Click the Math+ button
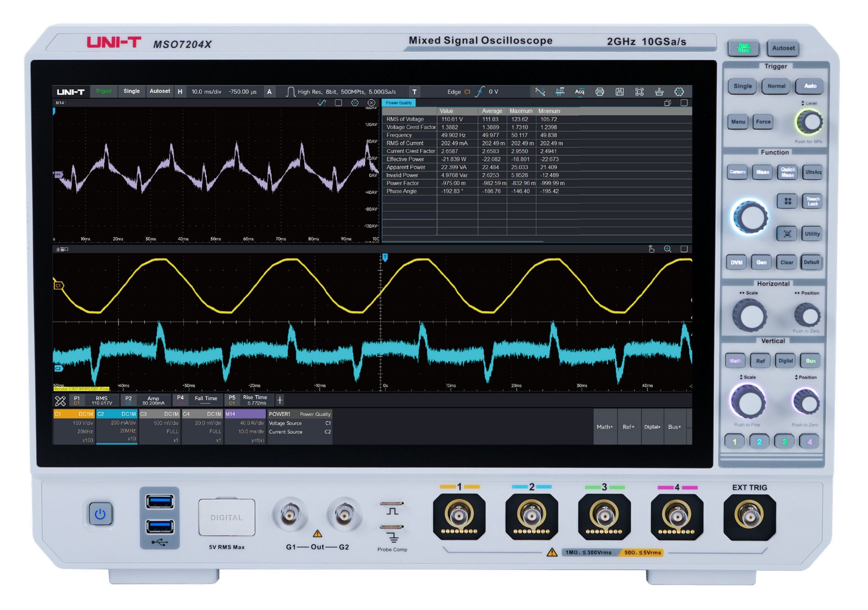 605,427
